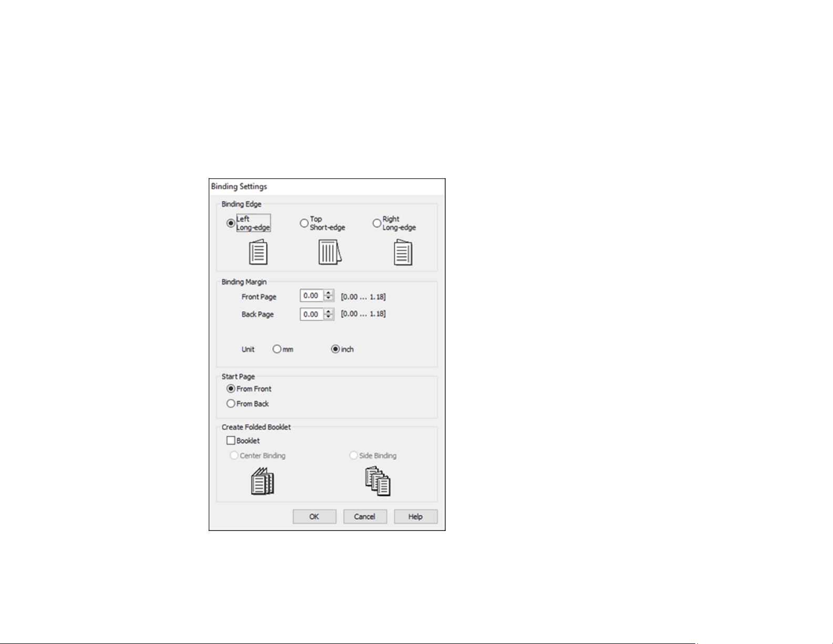Screen dimensions: 833x644
Task: Select Right Long-edge binding edge
Action: [376, 223]
